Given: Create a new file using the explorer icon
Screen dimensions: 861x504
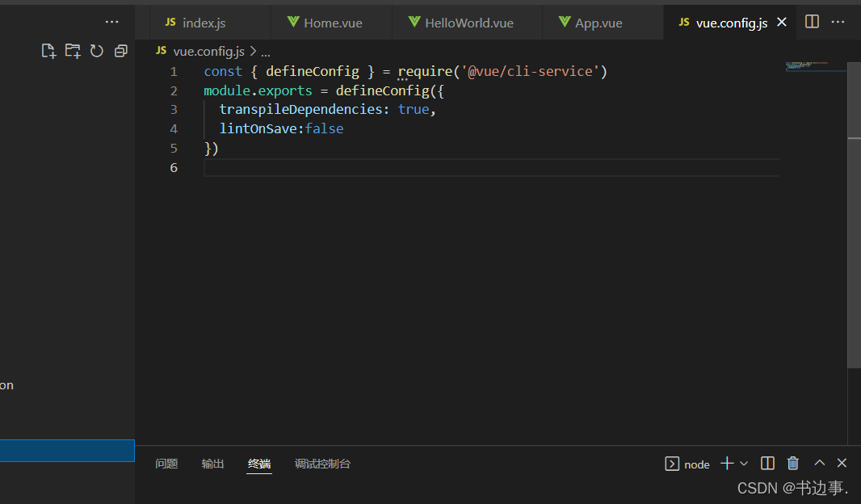Looking at the screenshot, I should 48,50.
